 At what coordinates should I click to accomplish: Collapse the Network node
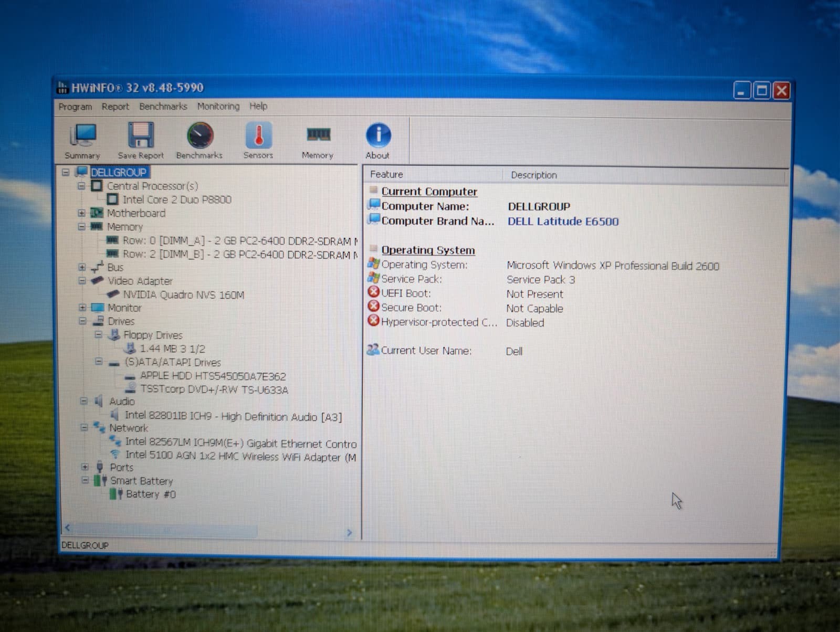[x=84, y=428]
